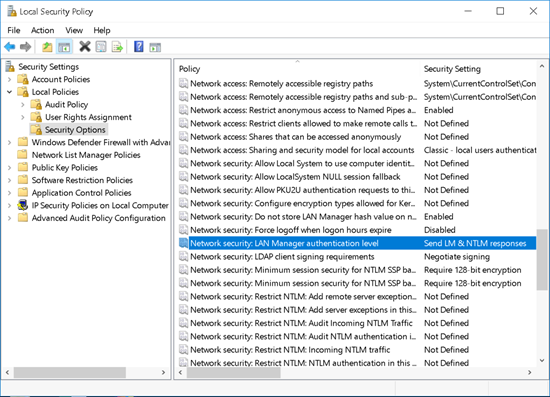This screenshot has height=397, width=550.
Task: Click the Local Security Policy title bar icon
Action: (x=12, y=11)
